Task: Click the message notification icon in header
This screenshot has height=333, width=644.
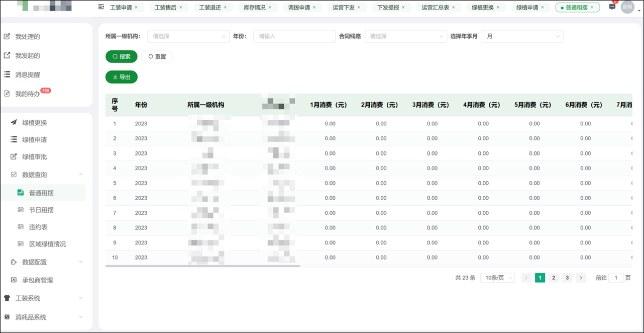Action: tap(612, 7)
